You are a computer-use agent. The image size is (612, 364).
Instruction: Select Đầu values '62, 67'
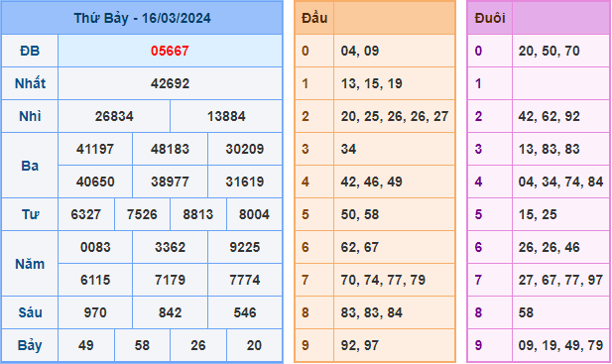[360, 247]
